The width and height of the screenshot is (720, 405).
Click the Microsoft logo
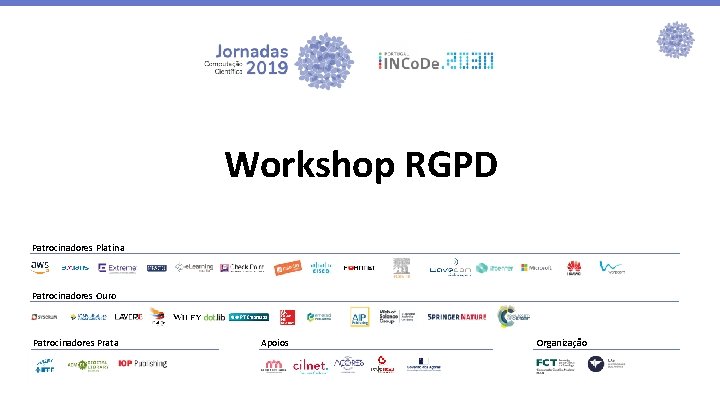[536, 268]
